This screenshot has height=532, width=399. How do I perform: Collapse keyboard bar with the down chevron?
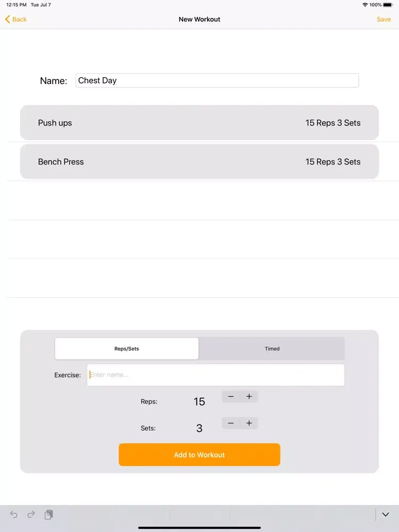tap(386, 514)
